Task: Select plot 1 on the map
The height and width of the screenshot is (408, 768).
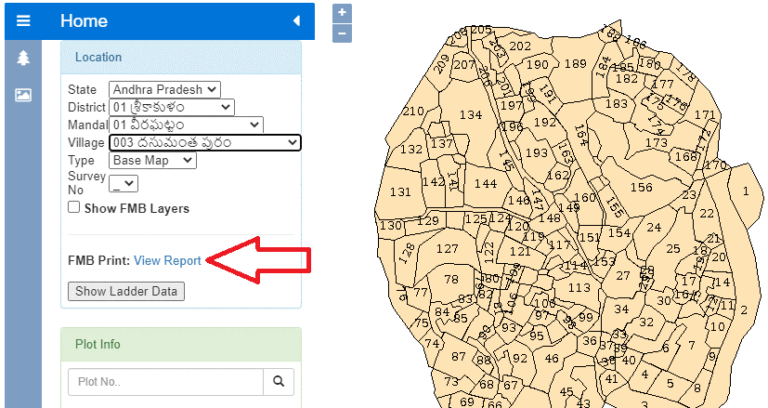Action: point(745,191)
